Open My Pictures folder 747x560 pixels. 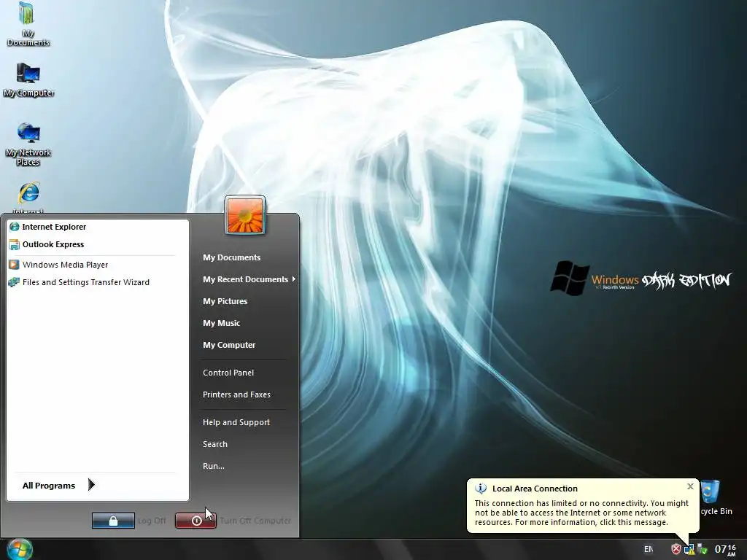225,301
